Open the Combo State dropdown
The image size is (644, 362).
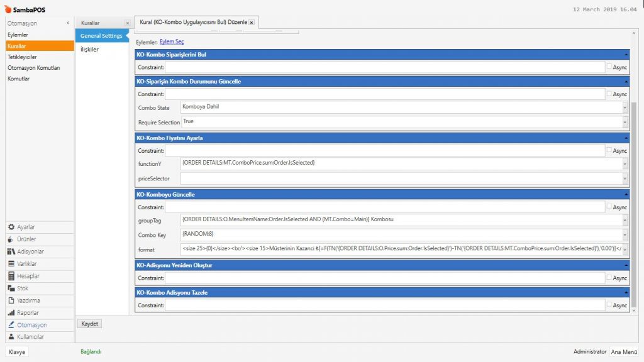(625, 107)
